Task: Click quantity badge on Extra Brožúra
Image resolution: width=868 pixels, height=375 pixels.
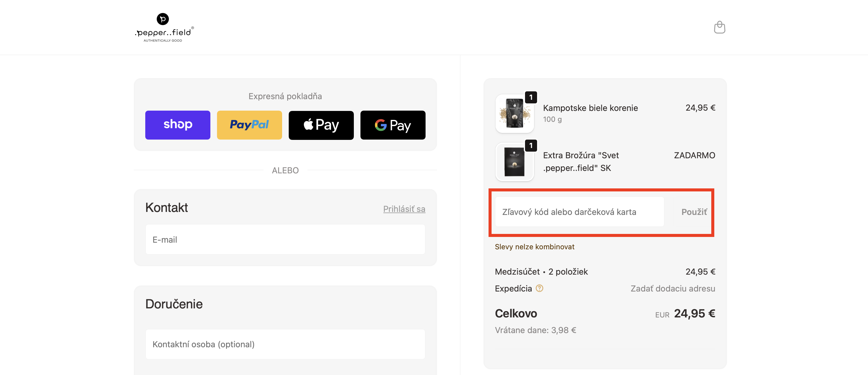Action: [x=531, y=146]
